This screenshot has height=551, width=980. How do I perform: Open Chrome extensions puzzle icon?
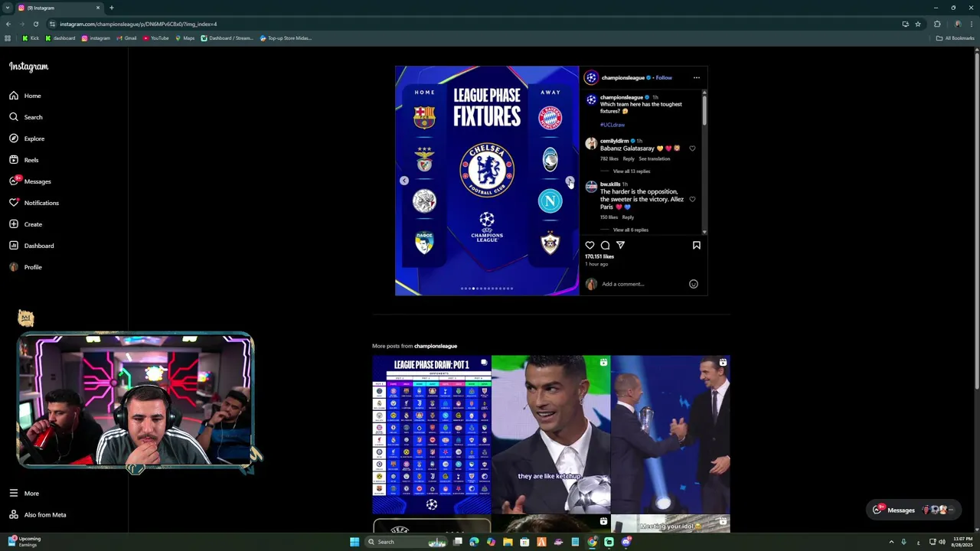pyautogui.click(x=937, y=24)
